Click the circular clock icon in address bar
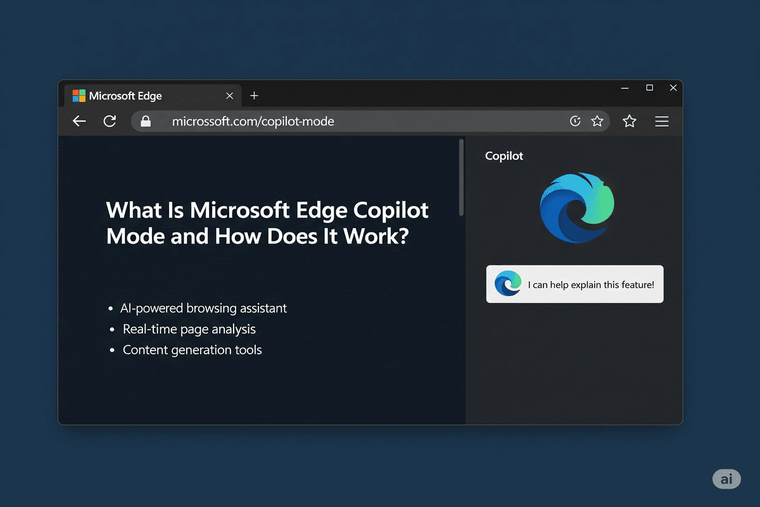 pyautogui.click(x=575, y=121)
